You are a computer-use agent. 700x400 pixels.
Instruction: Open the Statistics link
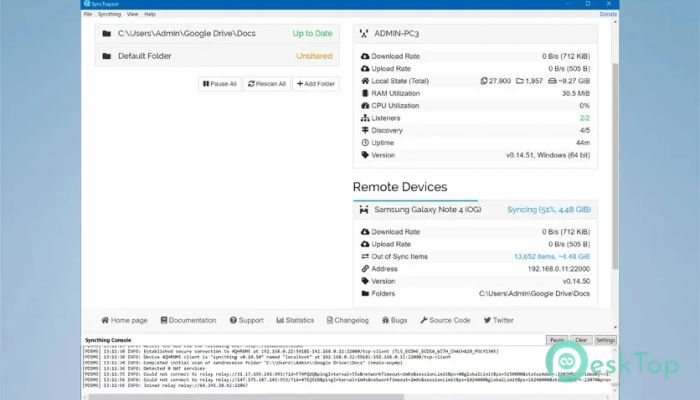pos(295,321)
